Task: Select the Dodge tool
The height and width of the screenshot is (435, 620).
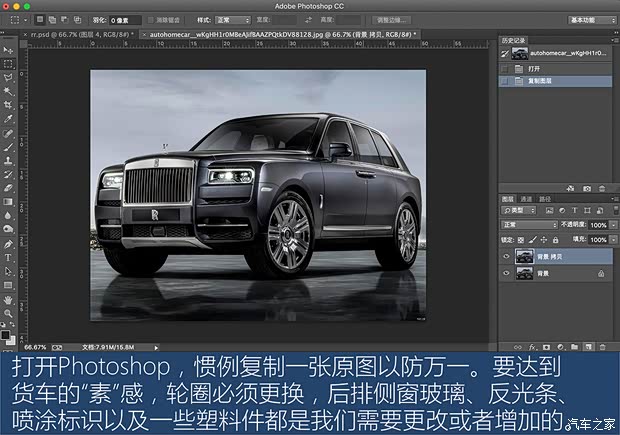Action: tap(8, 229)
